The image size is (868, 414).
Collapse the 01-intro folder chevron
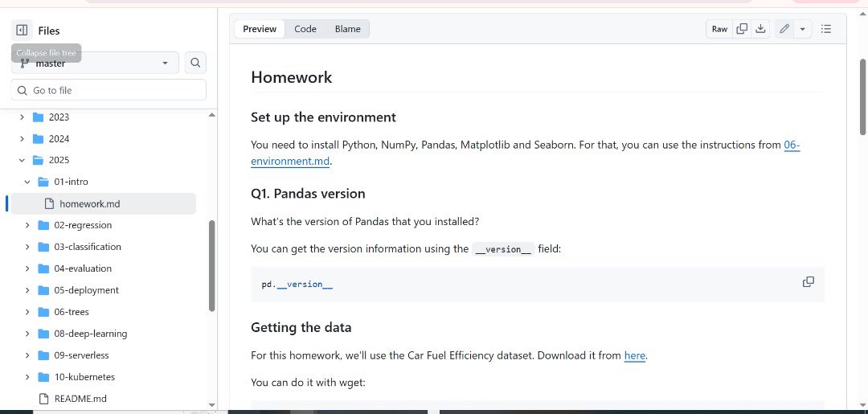(27, 182)
